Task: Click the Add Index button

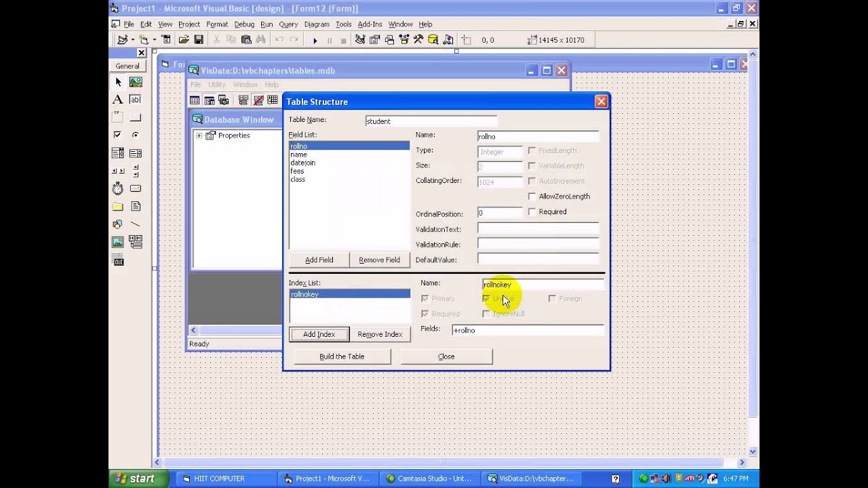Action: [319, 335]
